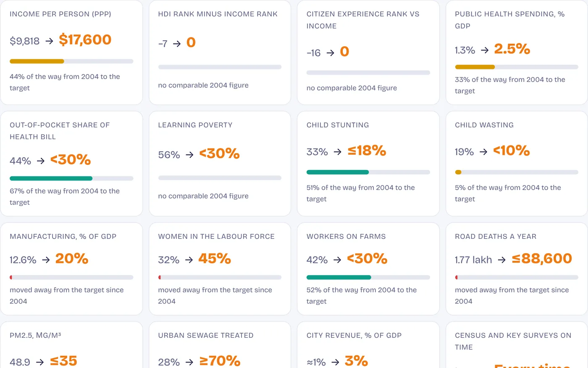Screen dimensions: 588x368
Task: Click the arrow icon next to 56% Learning Poverty
Action: pyautogui.click(x=189, y=155)
